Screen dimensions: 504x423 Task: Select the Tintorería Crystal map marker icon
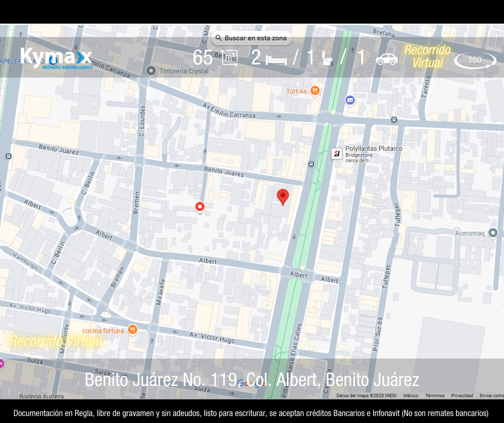point(151,71)
